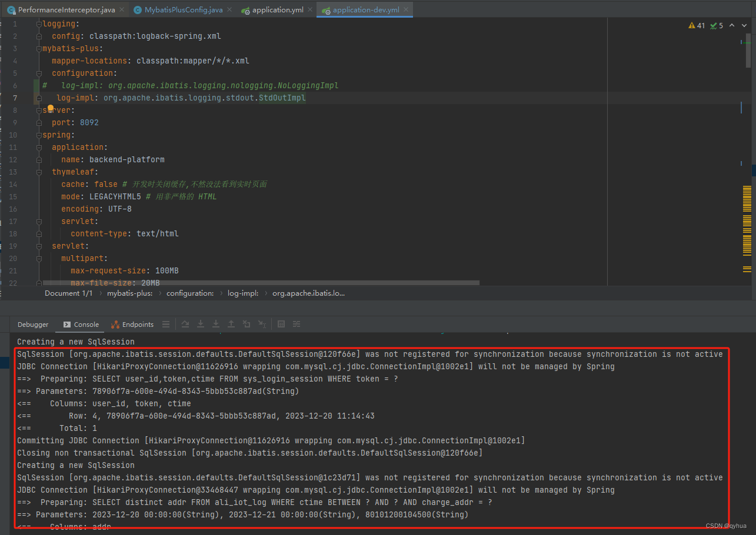
Task: Switch to the application.yml tab
Action: click(x=278, y=10)
